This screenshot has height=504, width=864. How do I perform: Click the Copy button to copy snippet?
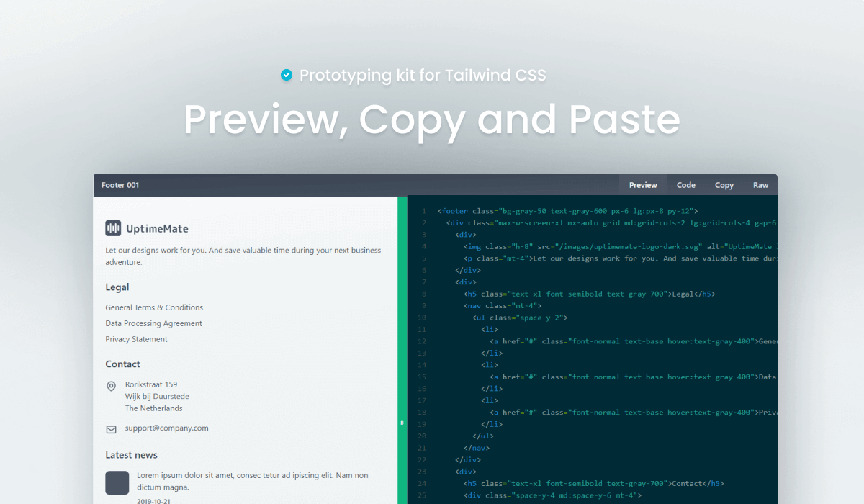tap(724, 184)
